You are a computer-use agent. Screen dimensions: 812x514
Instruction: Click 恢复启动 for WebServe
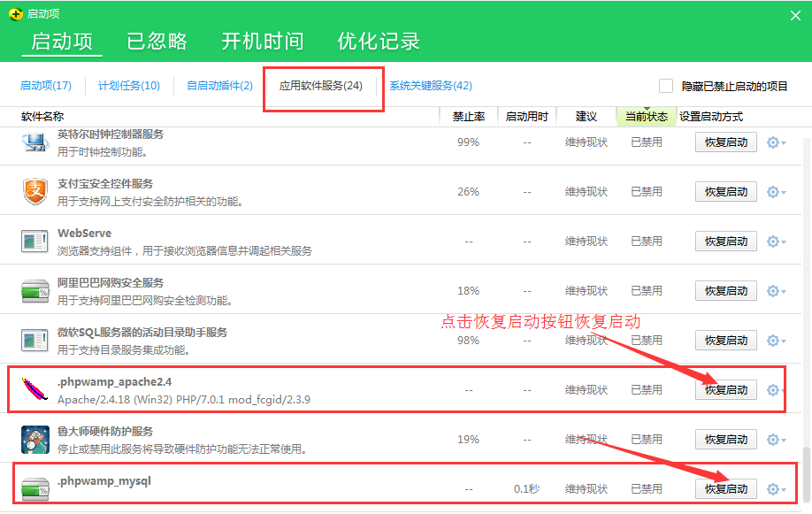pyautogui.click(x=726, y=242)
